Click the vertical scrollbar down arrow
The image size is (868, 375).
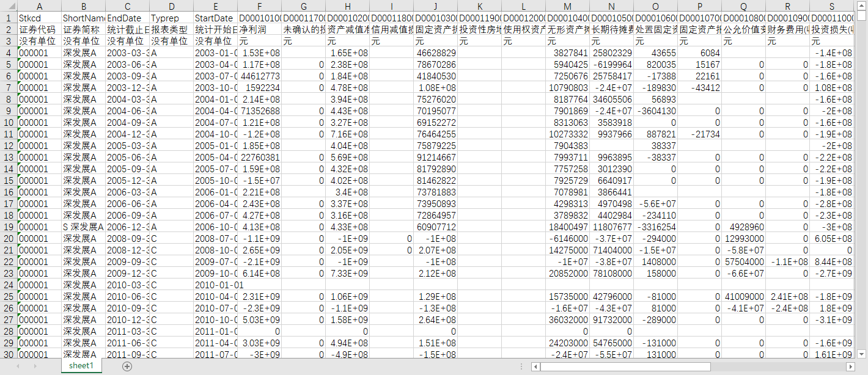pos(862,354)
